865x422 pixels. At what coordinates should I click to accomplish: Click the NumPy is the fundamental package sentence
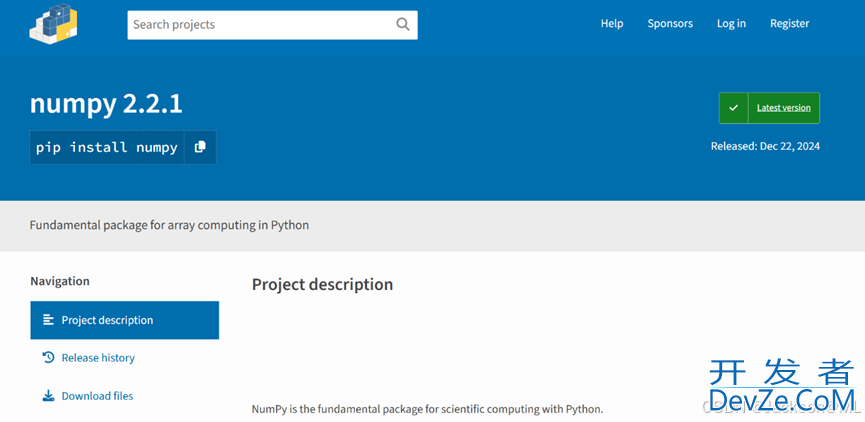tap(428, 409)
